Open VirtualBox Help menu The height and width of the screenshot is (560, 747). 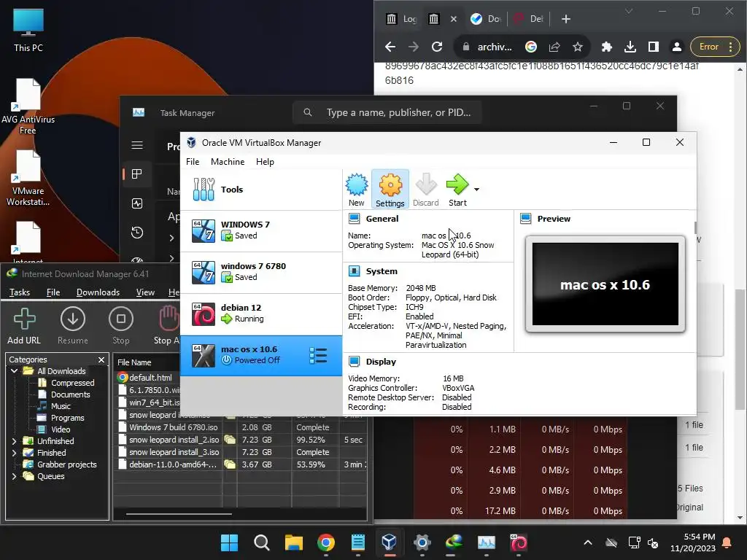pyautogui.click(x=265, y=162)
